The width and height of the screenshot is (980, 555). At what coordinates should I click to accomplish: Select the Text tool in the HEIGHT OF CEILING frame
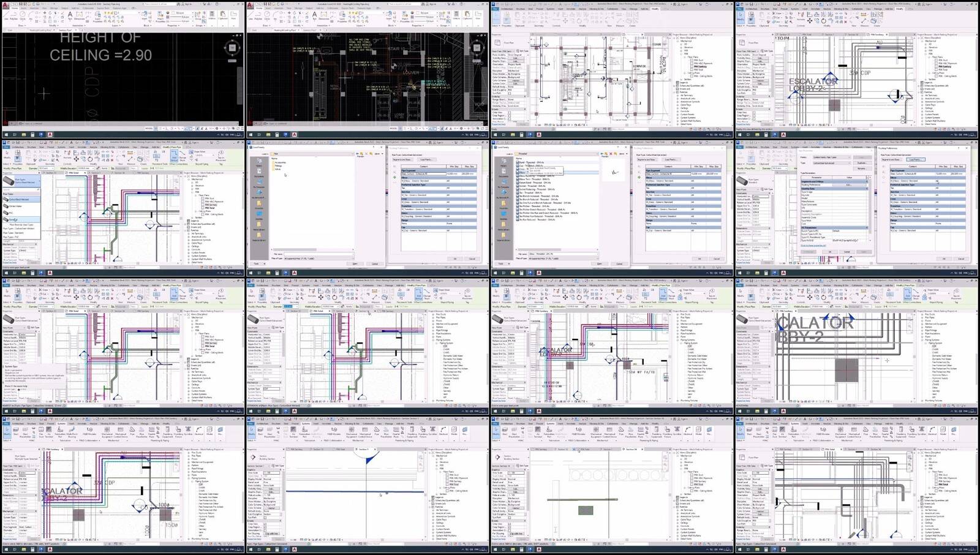pyautogui.click(x=70, y=15)
